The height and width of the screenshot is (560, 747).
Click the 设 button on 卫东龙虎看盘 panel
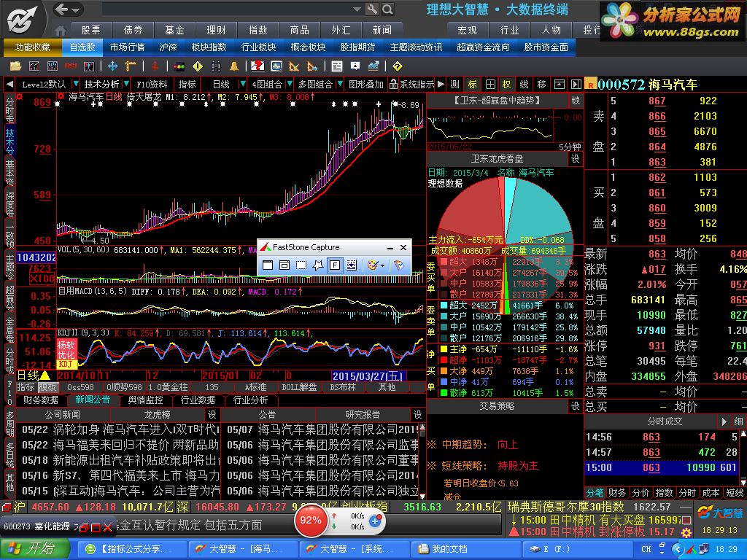(576, 158)
